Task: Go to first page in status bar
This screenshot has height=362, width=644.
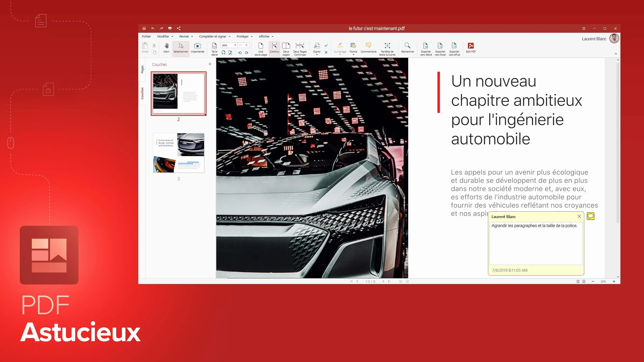Action: [x=351, y=281]
